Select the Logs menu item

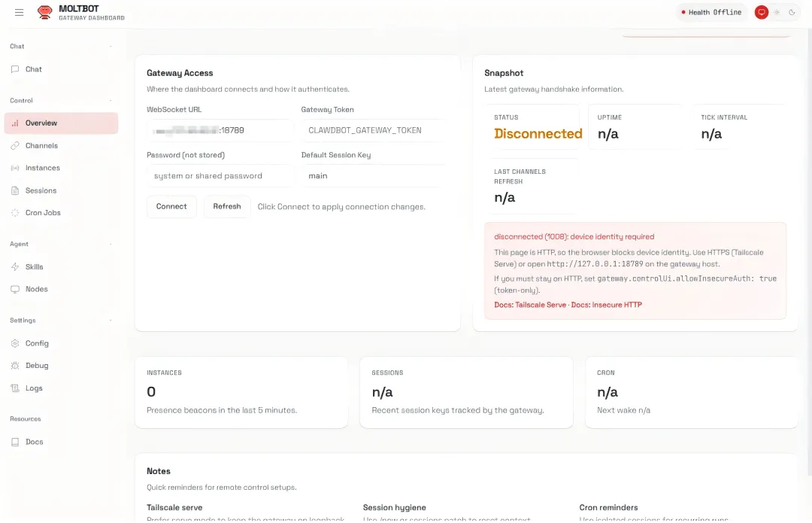click(x=34, y=388)
